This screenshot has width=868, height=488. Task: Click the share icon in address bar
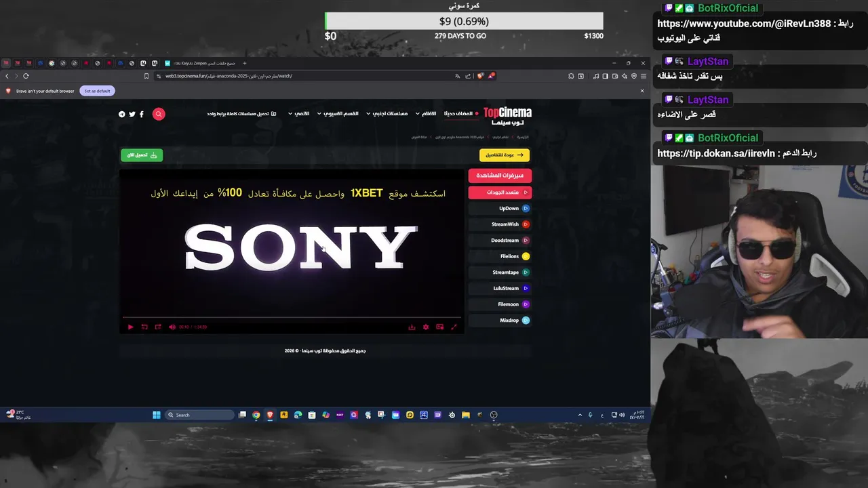[468, 76]
